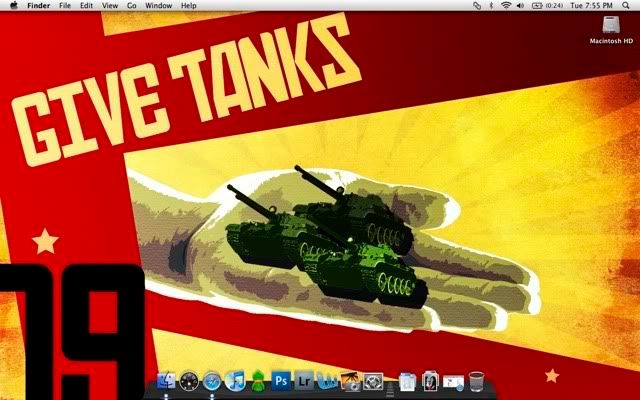Launch Photoshop from the Dock
The height and width of the screenshot is (400, 640).
pyautogui.click(x=281, y=380)
